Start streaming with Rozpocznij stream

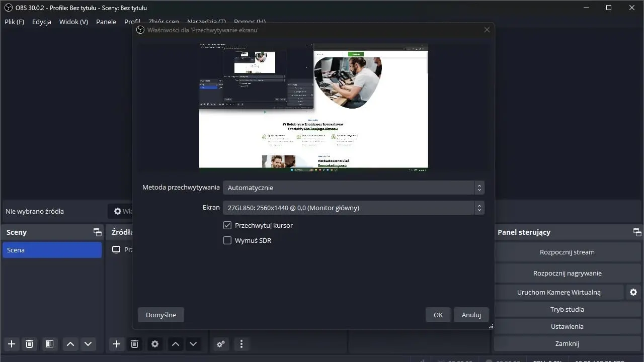[567, 252]
